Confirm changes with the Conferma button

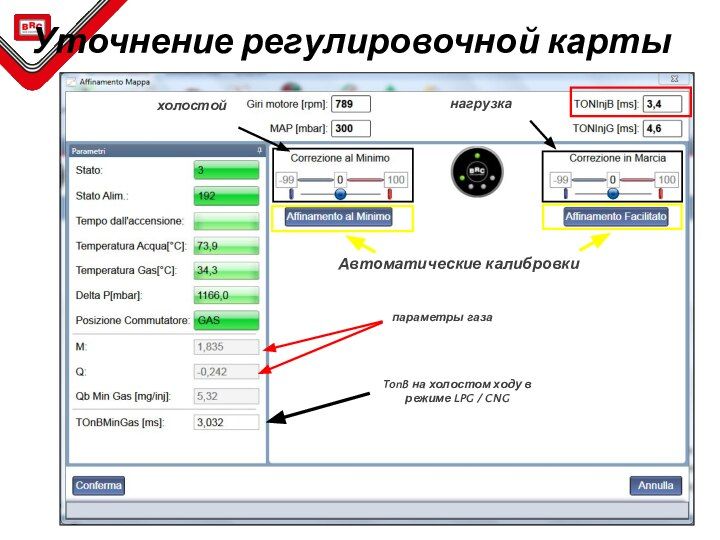98,486
